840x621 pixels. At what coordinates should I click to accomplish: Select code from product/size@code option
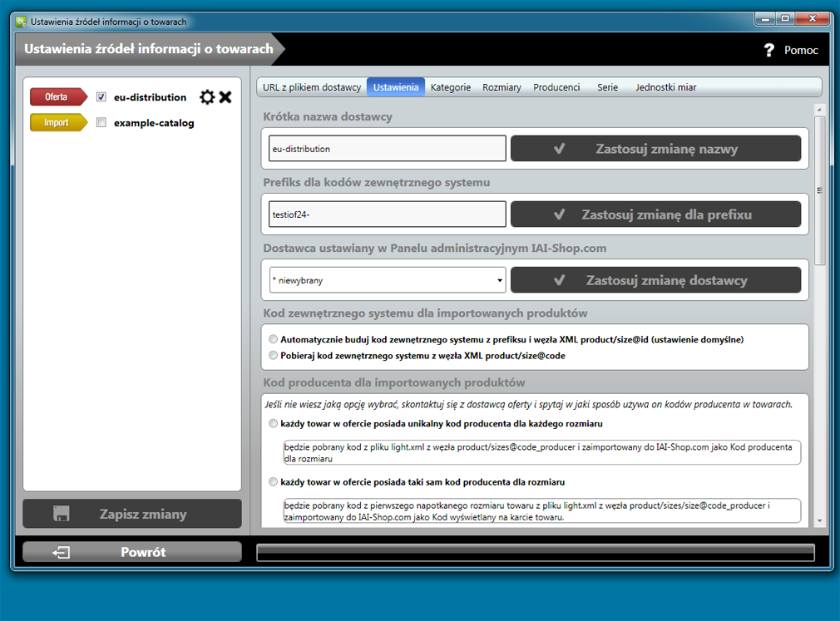point(274,355)
